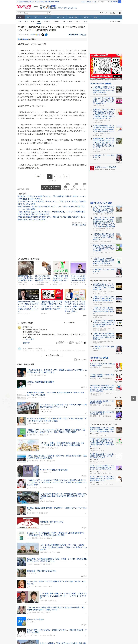Click the ヘルプ link in the header
This screenshot has width=138, height=644.
[94, 2]
